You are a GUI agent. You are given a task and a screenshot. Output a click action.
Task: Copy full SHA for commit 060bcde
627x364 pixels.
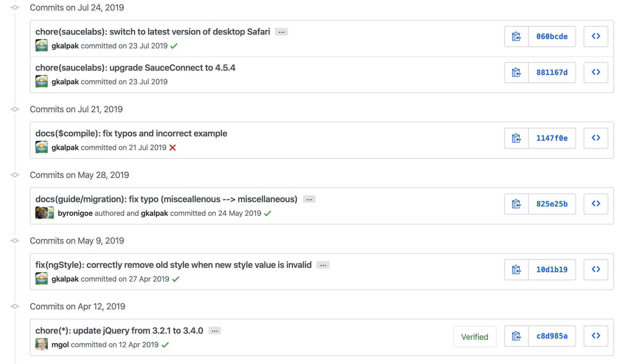point(516,37)
